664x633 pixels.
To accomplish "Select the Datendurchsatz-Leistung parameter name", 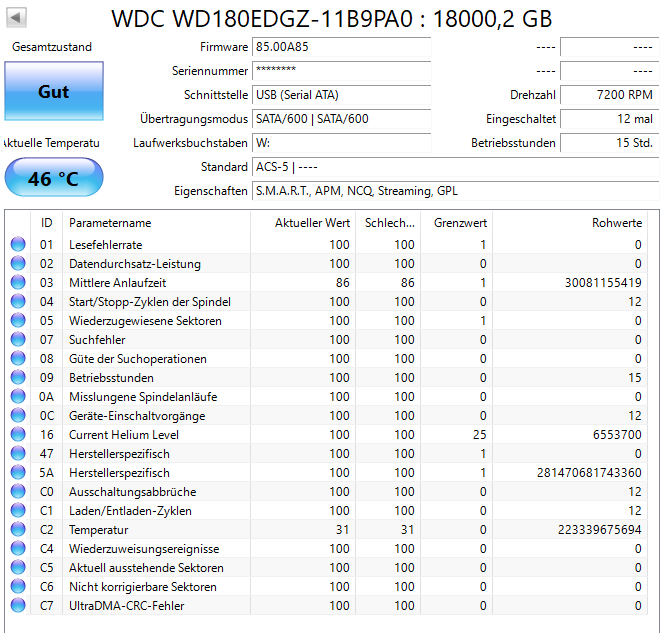I will [x=135, y=264].
